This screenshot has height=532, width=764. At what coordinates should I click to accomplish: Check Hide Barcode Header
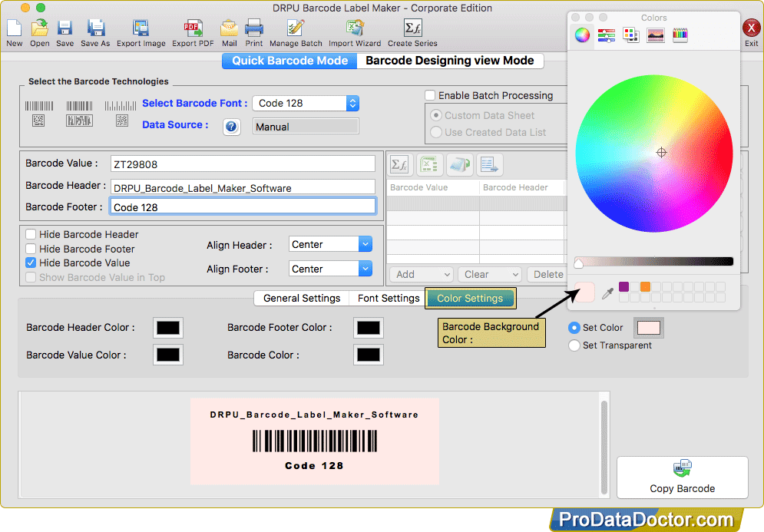31,234
